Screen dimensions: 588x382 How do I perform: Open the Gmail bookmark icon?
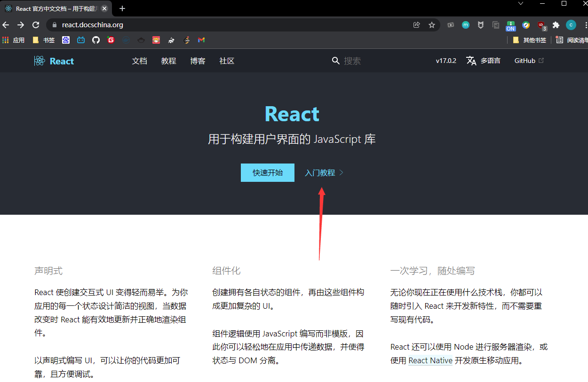(x=201, y=40)
